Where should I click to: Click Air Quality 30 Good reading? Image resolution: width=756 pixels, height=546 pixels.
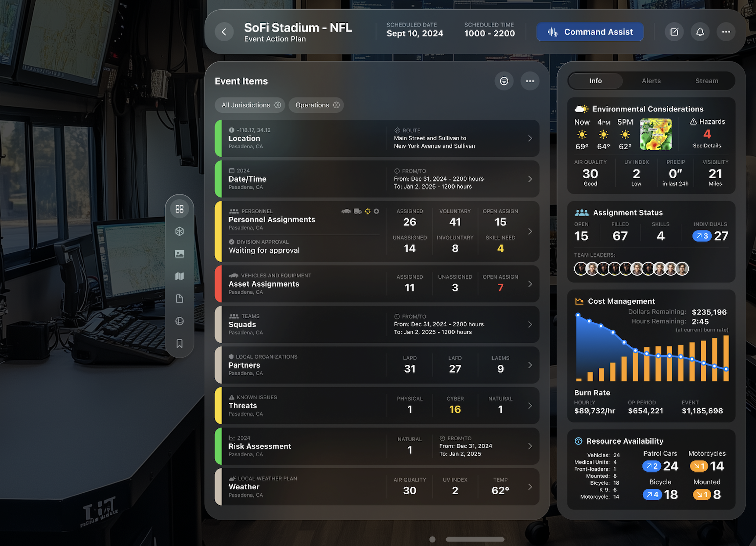point(590,174)
